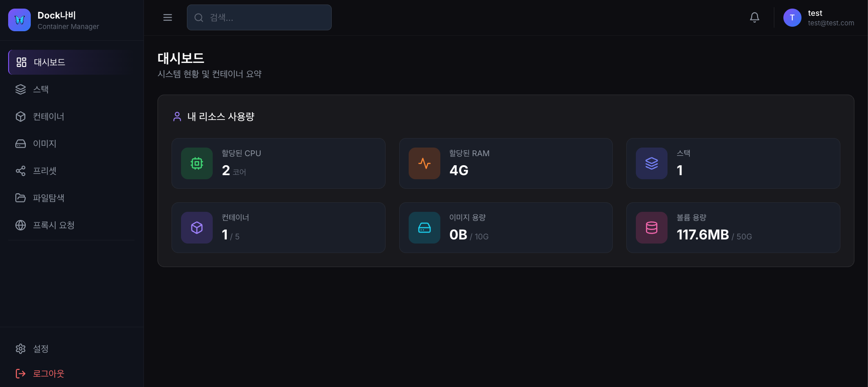Click the pink database icon for 볼륨 용량
868x387 pixels.
(x=652, y=228)
